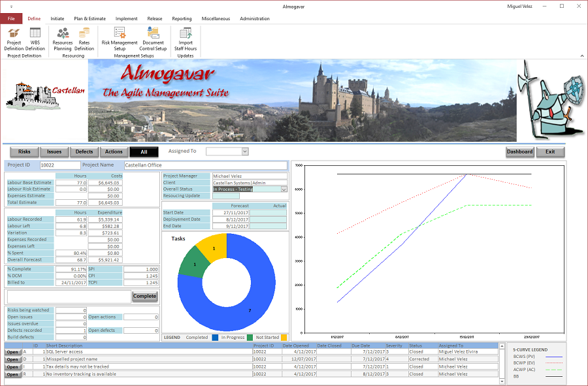
Task: Click the Deployment Date forecast field
Action: coord(231,219)
